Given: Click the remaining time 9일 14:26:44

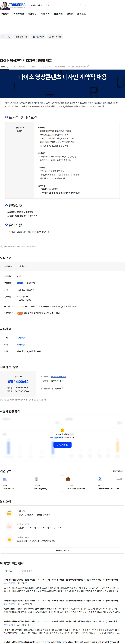Looking at the screenshot, I should [18, 382].
